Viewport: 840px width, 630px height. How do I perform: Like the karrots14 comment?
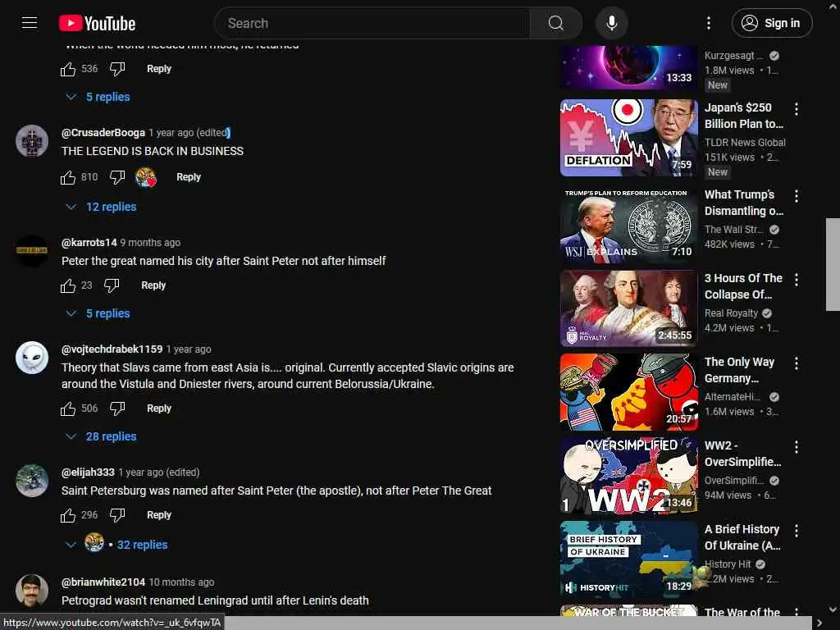[x=68, y=285]
